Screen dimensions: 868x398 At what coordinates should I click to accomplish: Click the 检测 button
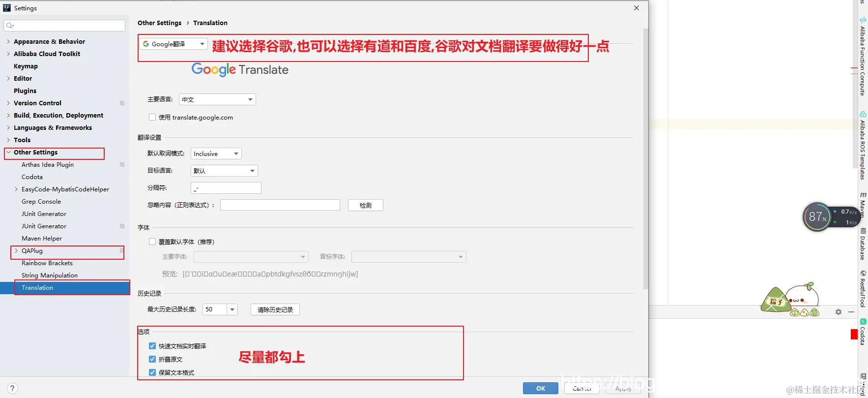[365, 205]
